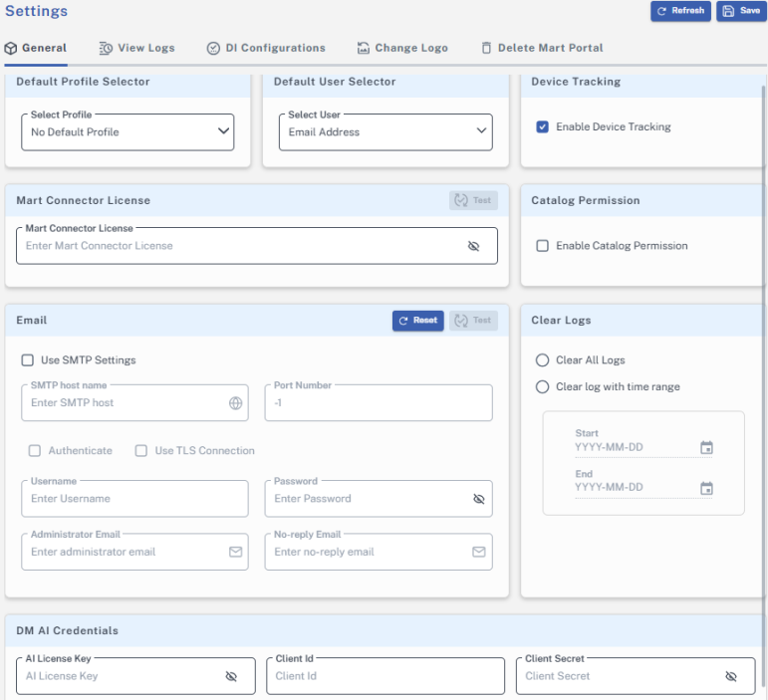
Task: Unhide the AI License Key value
Action: [231, 676]
